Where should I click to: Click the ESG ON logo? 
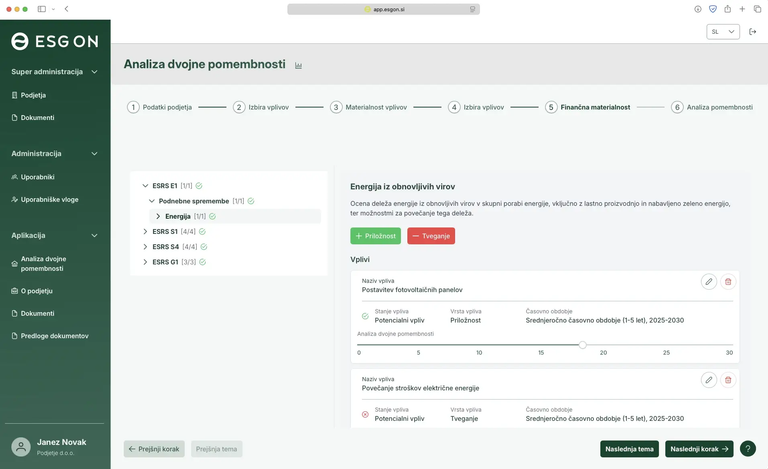(55, 42)
